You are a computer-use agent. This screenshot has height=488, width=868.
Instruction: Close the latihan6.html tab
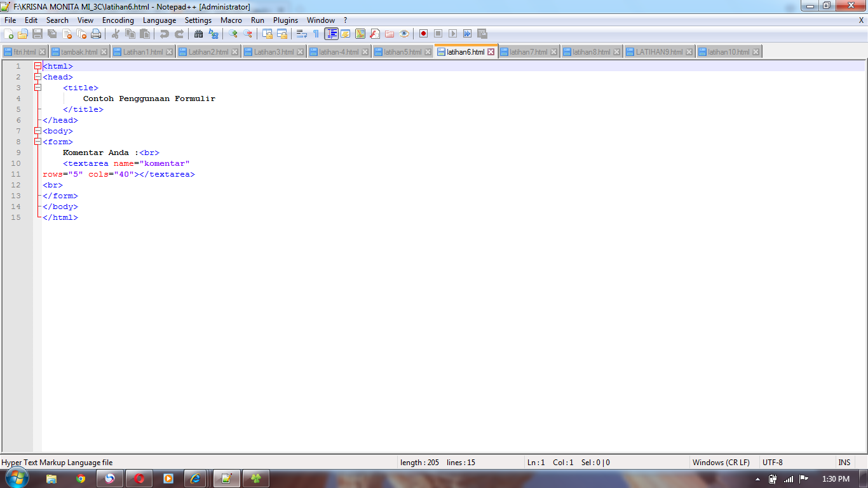[491, 51]
